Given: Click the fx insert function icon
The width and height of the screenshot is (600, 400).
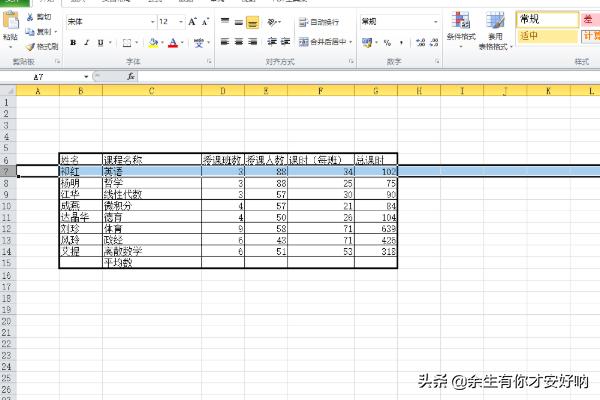Looking at the screenshot, I should [131, 77].
